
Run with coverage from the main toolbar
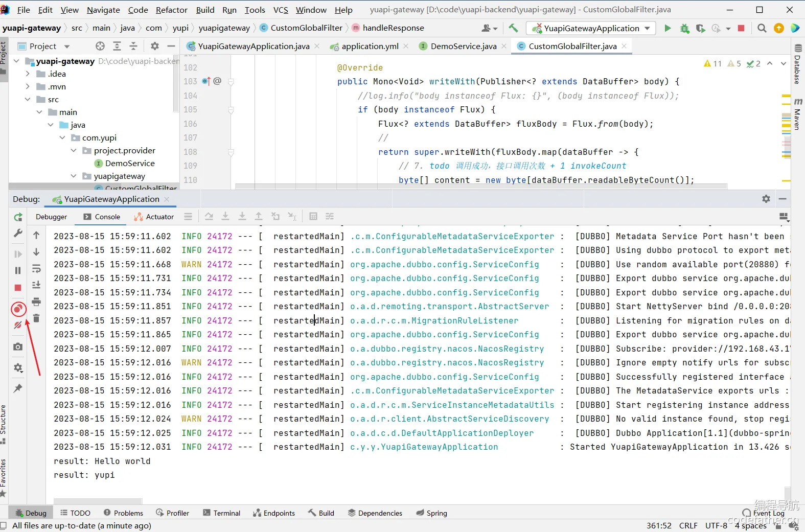(700, 28)
